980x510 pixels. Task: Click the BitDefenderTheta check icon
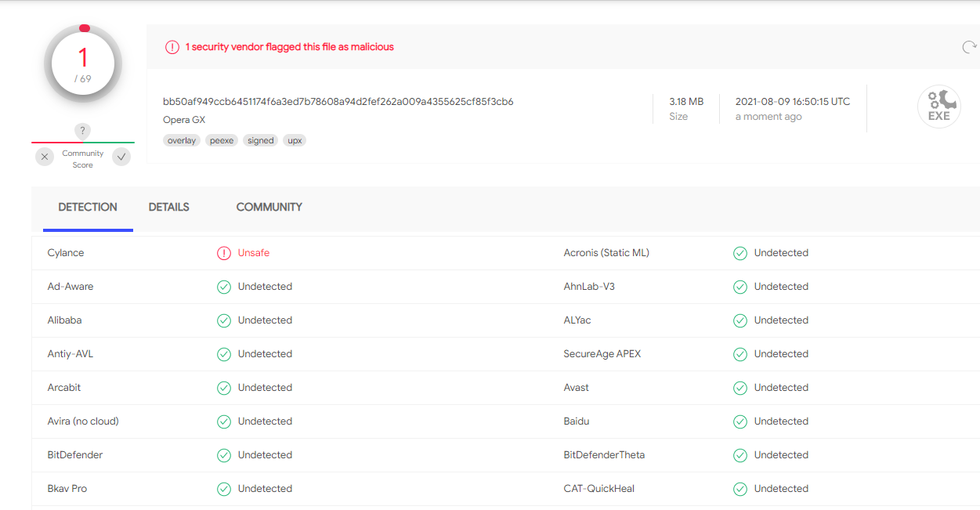click(x=740, y=455)
